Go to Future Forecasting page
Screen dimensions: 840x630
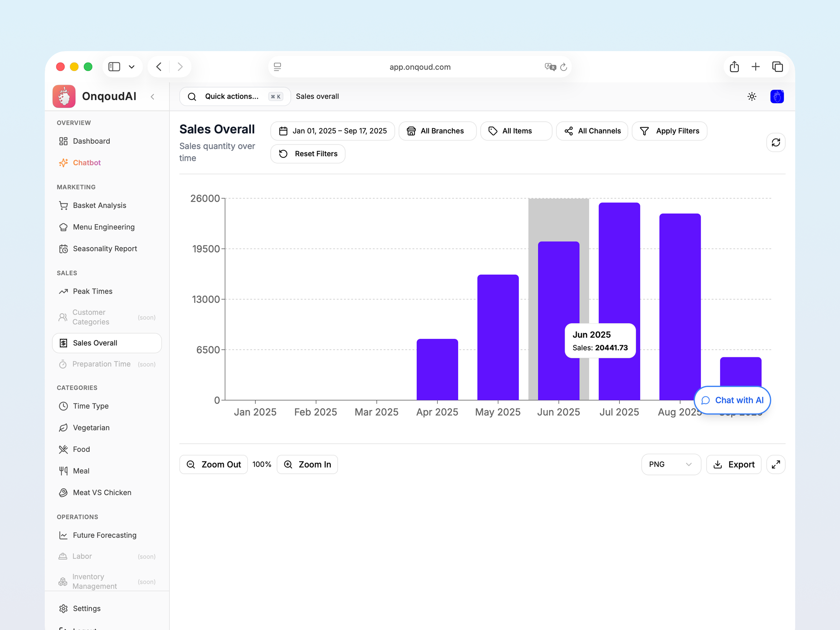(x=104, y=535)
